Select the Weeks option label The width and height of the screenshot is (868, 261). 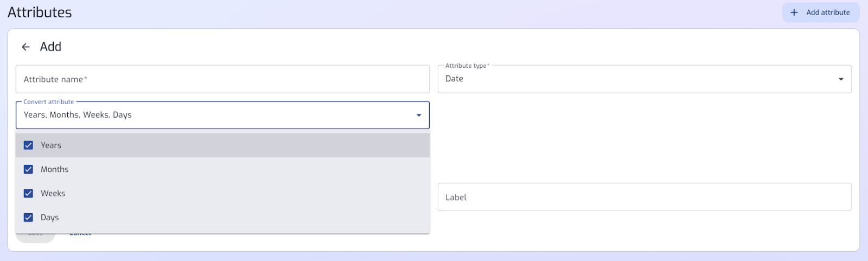[53, 193]
